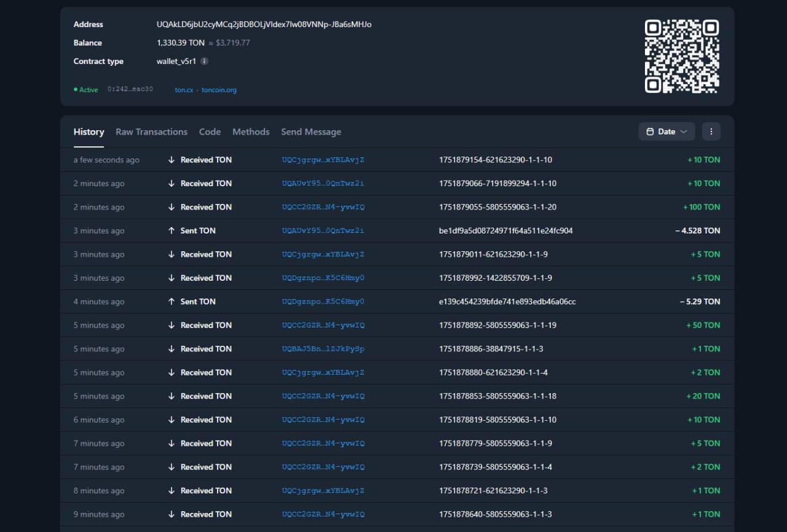Click the calendar icon in Date button
Screen dimensions: 787x532
650,131
